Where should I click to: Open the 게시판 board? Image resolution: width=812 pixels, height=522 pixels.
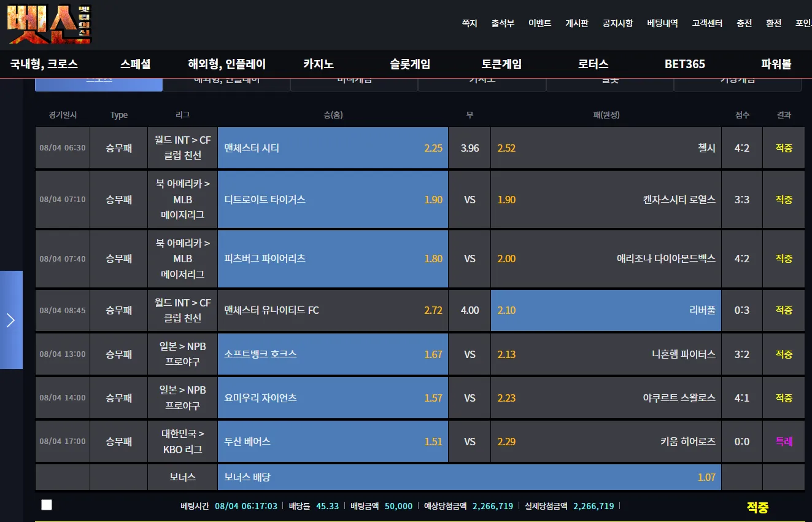coord(577,23)
